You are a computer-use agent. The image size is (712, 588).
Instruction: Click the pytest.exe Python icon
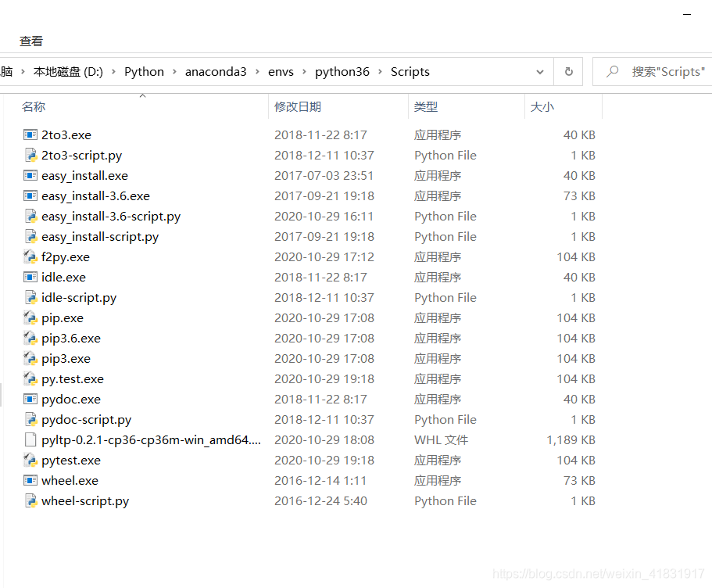click(30, 460)
